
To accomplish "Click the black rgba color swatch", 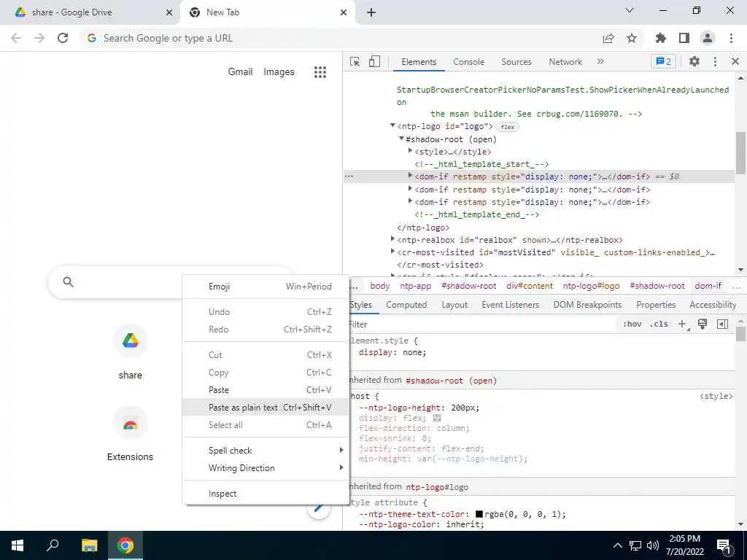I will [479, 514].
